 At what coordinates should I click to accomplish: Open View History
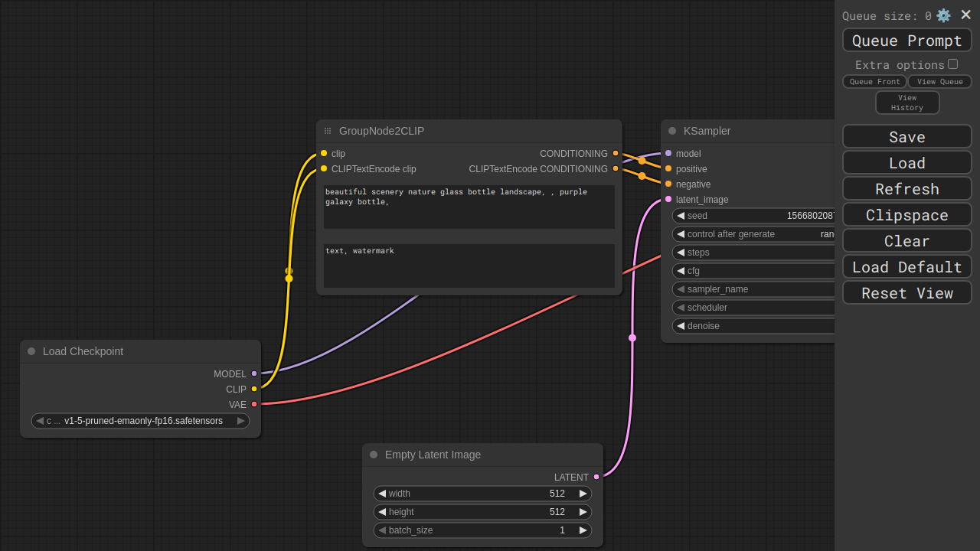point(907,103)
